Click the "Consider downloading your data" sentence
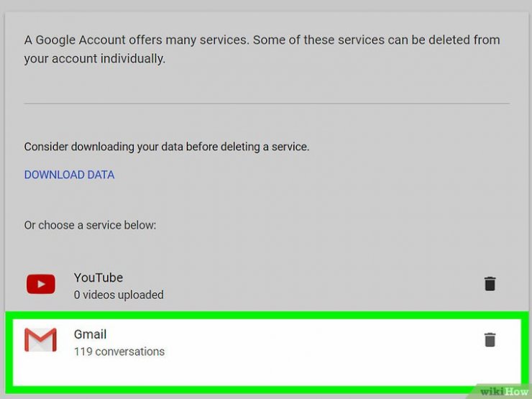 coord(167,147)
